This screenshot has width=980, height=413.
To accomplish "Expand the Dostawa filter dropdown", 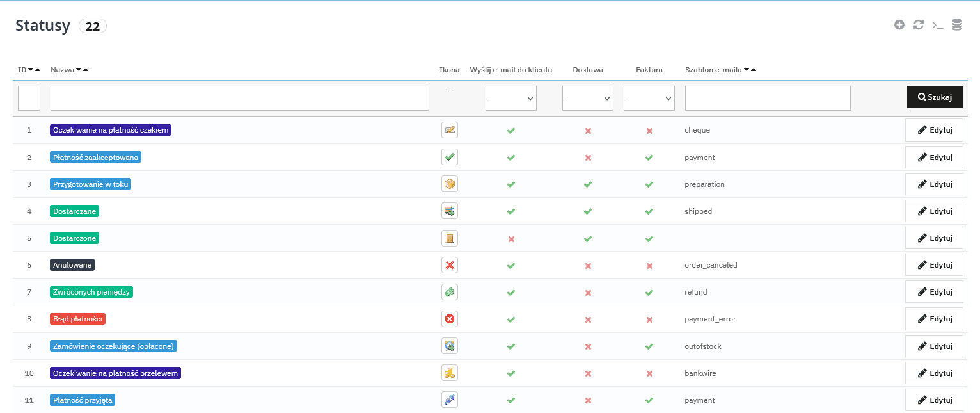I will point(587,99).
